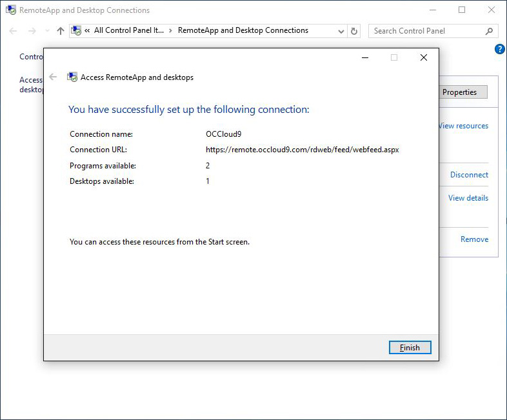Open the View details link
This screenshot has height=420, width=507.
468,198
